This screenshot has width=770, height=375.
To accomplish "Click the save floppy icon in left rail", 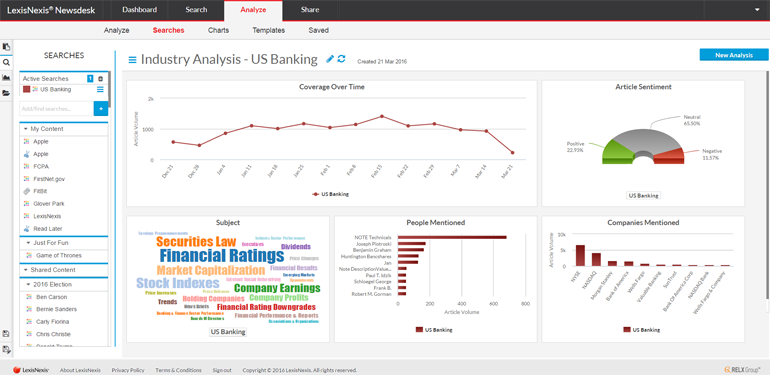I will (x=6, y=334).
